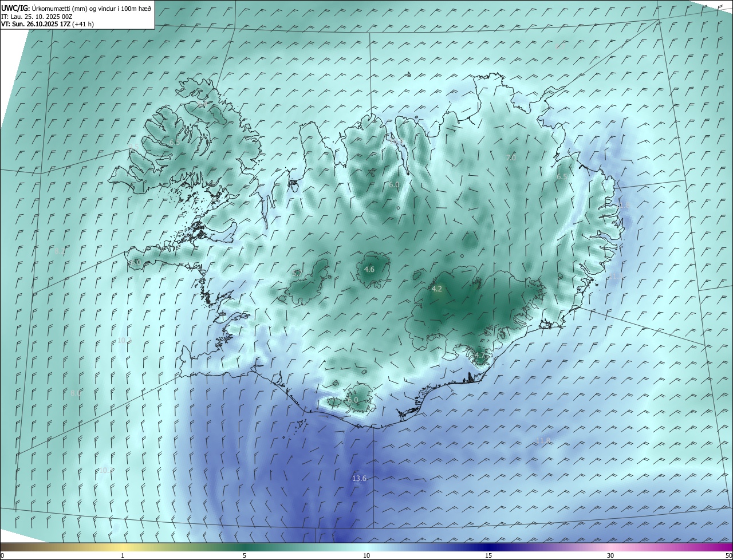Click the colorbar tick labeled 5

pyautogui.click(x=245, y=555)
